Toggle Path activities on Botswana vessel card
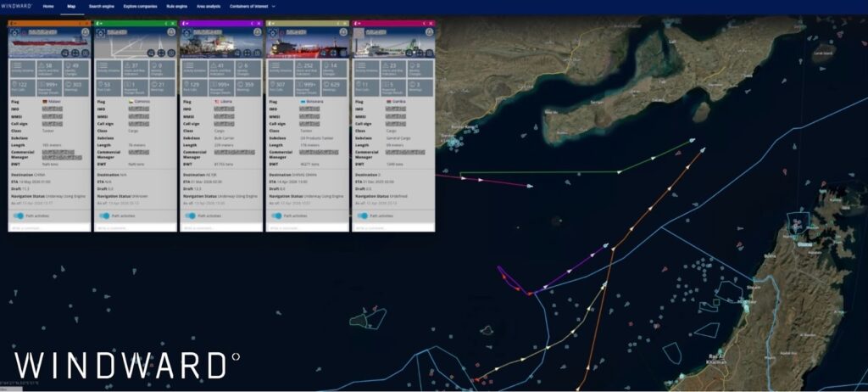Viewport: 868px width, 392px height. pos(276,216)
